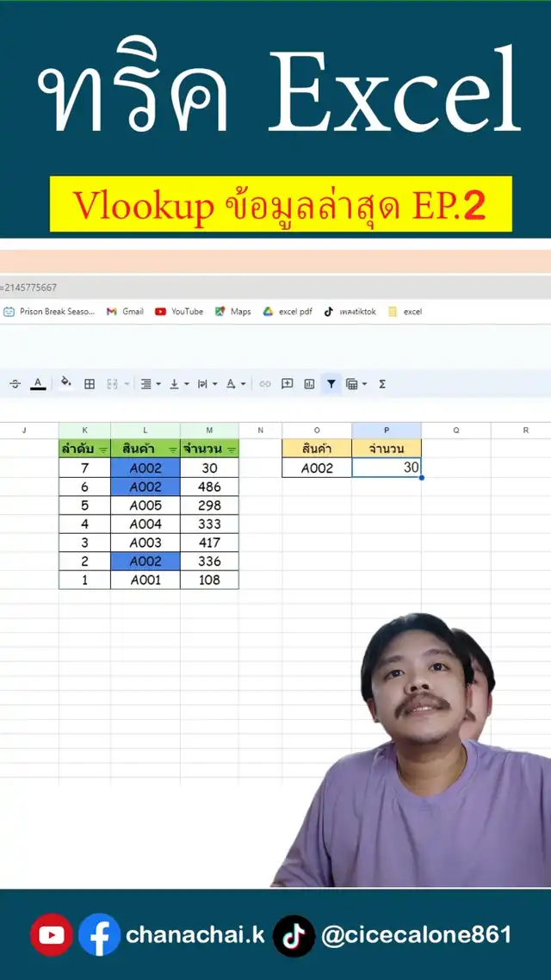Viewport: 551px width, 980px height.
Task: Click the insert comment icon
Action: tap(288, 384)
